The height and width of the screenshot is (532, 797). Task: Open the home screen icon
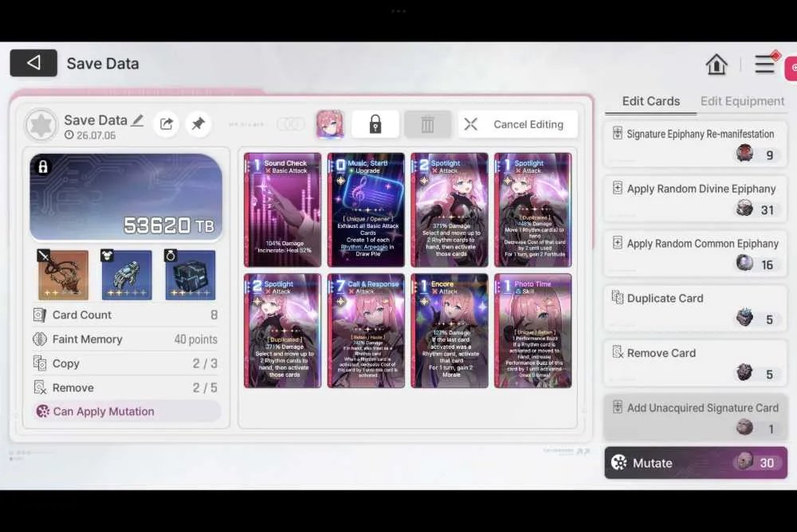coord(717,65)
